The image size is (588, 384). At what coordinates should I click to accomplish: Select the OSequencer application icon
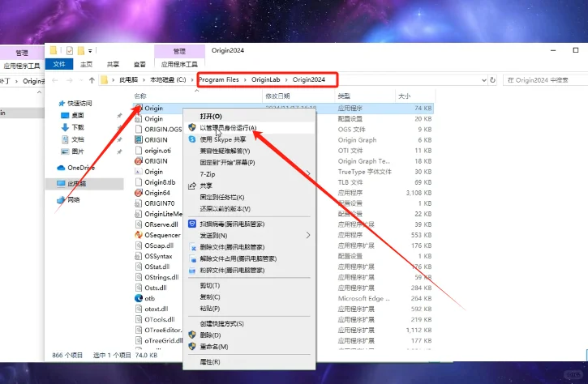[139, 235]
